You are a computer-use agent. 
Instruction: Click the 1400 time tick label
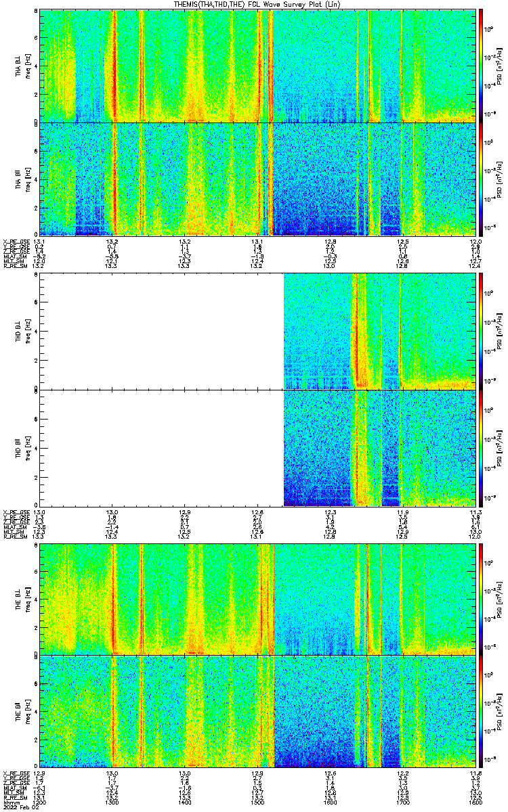(x=185, y=801)
